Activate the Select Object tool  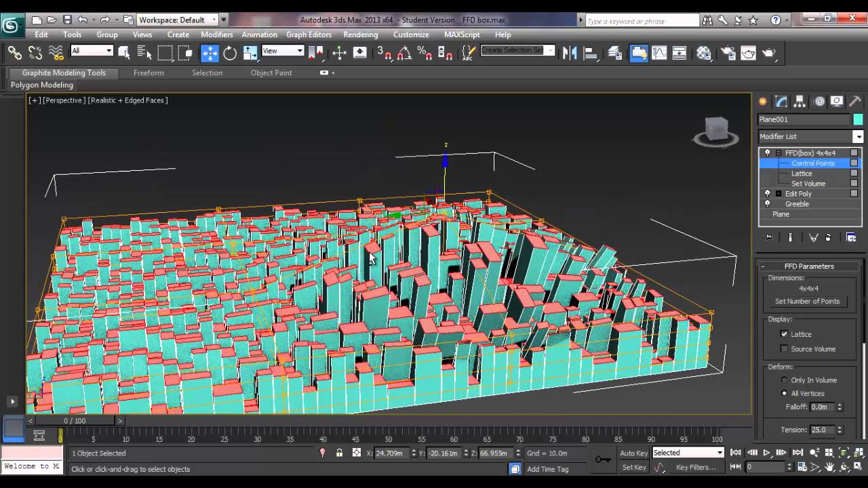tap(124, 53)
